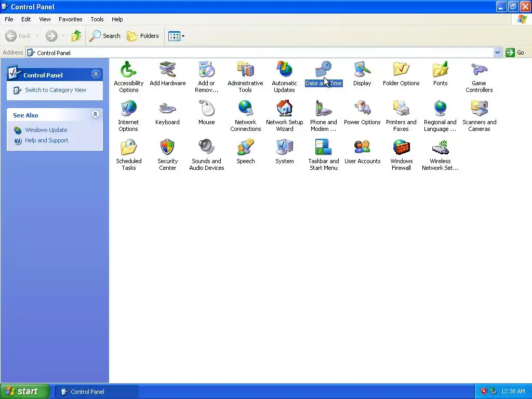Click inside the Address bar field
The height and width of the screenshot is (399, 532).
coord(260,52)
